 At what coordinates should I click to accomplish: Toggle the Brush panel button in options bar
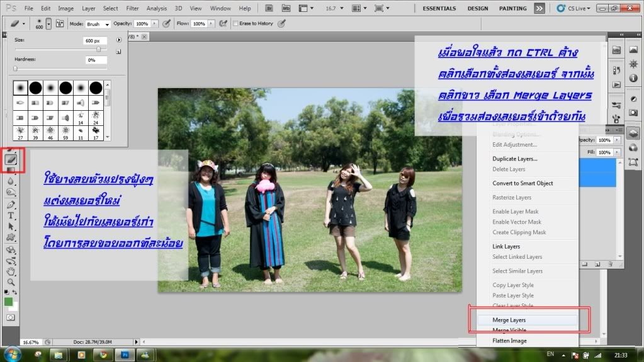60,23
